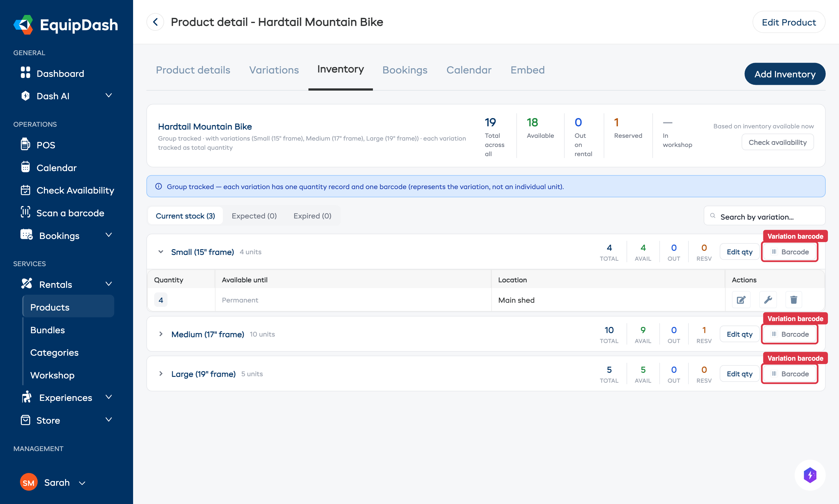This screenshot has height=504, width=839.
Task: Select the Expired (0) stock filter
Action: click(x=312, y=216)
